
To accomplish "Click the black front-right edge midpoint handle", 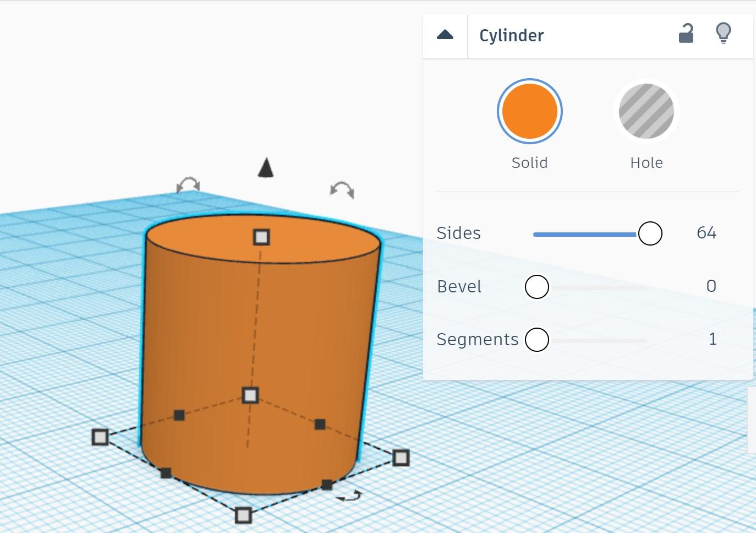I will pyautogui.click(x=327, y=485).
